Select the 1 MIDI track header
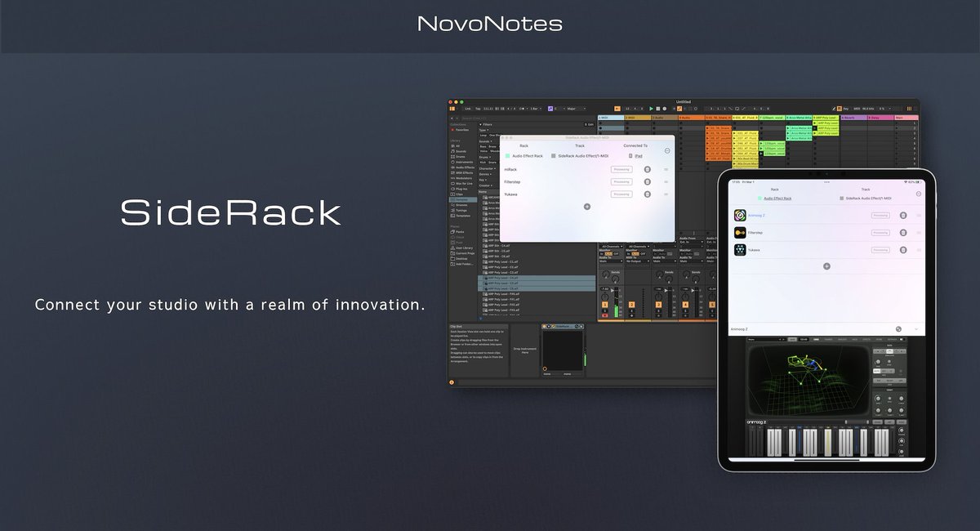This screenshot has width=980, height=531. (611, 118)
